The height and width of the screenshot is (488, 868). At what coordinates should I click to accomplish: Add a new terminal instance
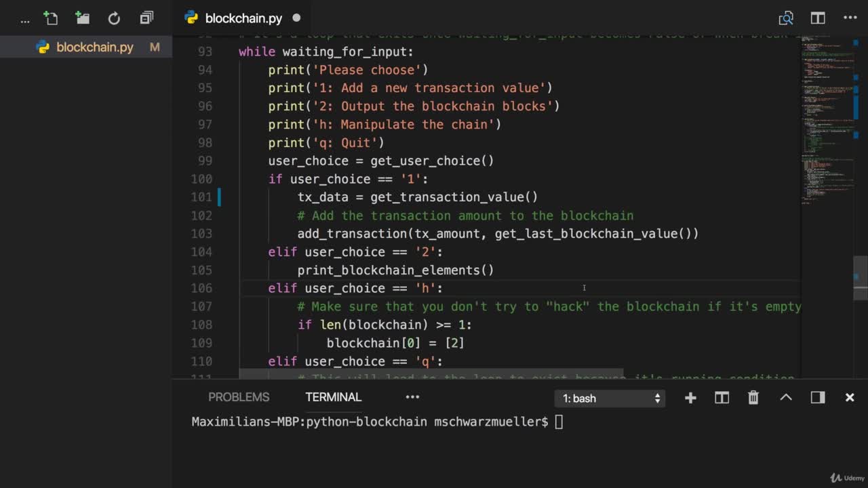[690, 398]
